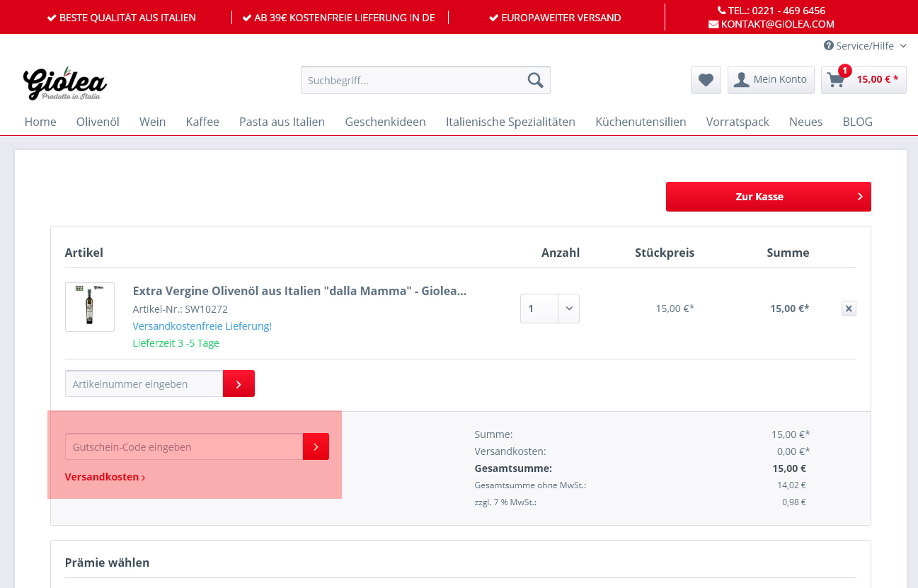This screenshot has height=588, width=918.
Task: Click Versandkostenfreie Lieferung! text
Action: [x=202, y=326]
